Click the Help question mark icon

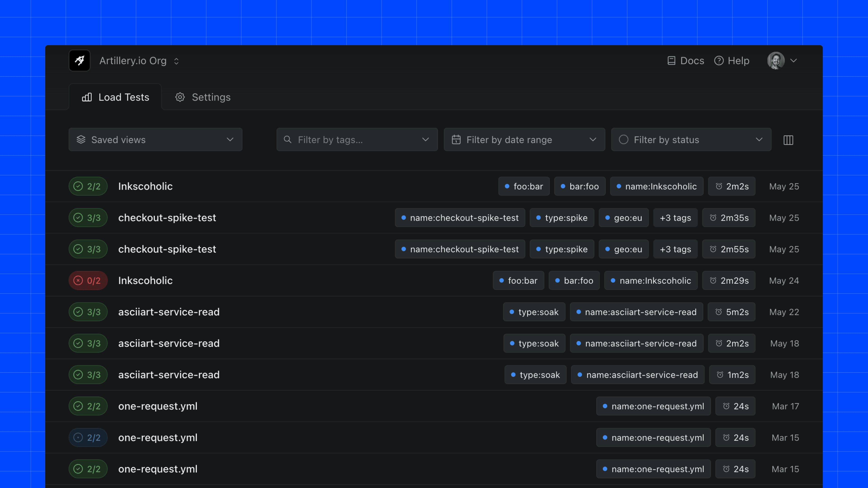(719, 61)
